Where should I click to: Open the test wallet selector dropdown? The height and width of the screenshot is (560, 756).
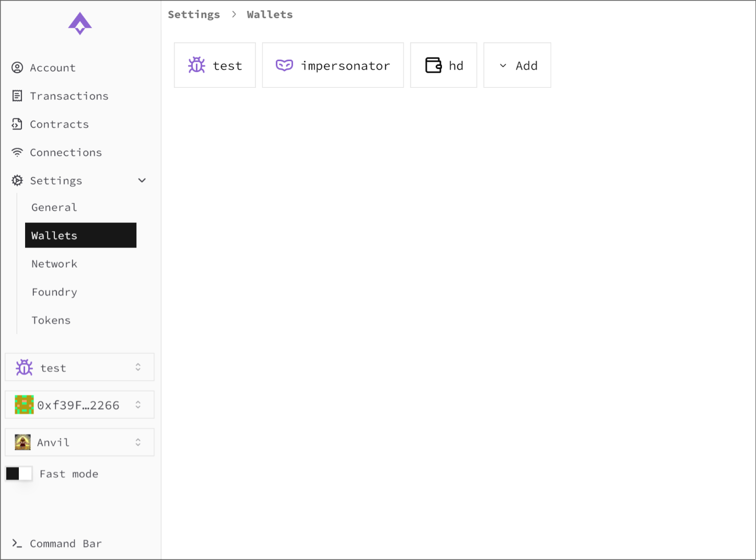point(79,367)
